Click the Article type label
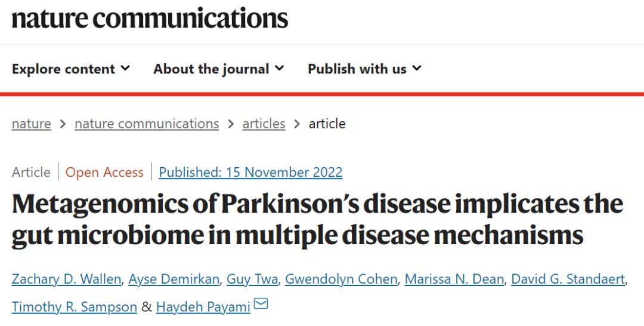The height and width of the screenshot is (326, 644). (x=31, y=173)
